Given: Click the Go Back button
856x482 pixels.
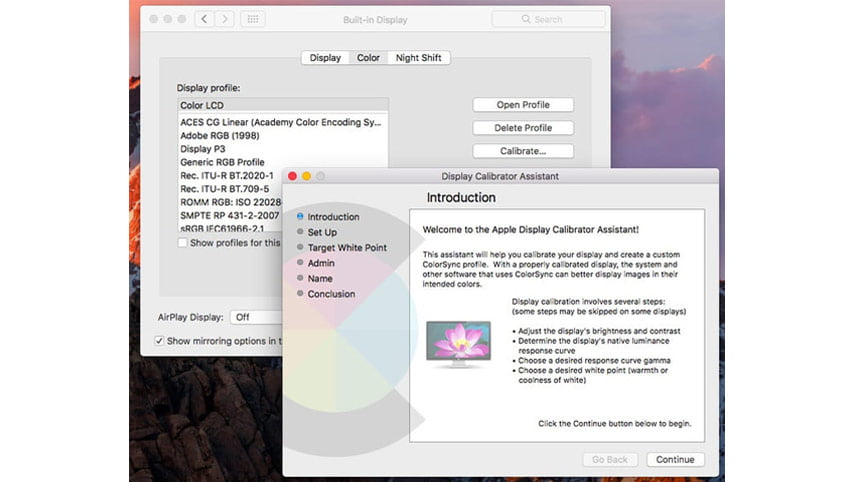Looking at the screenshot, I should click(x=610, y=460).
